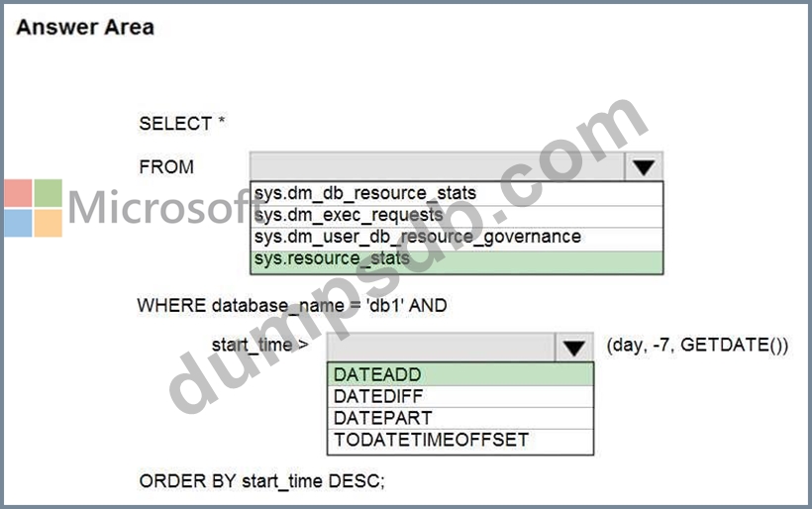Click the WHERE database_name = 'db1' line
The image size is (812, 509).
pyautogui.click(x=292, y=305)
